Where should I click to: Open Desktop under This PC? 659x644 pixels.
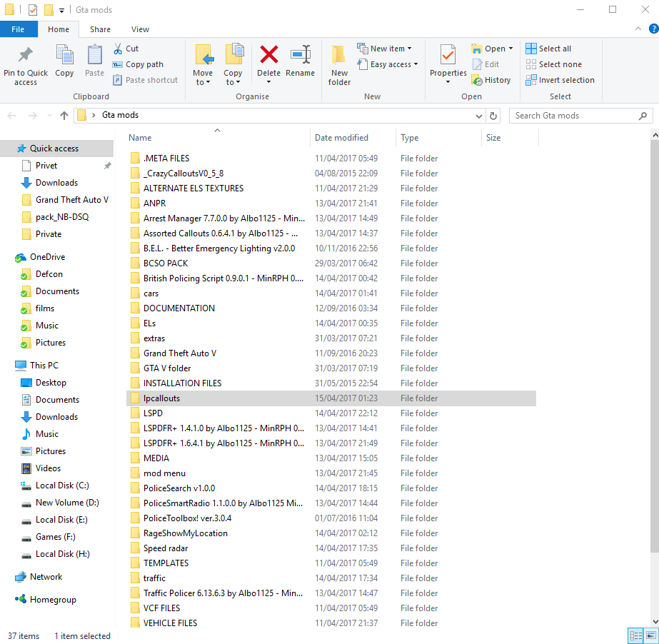pyautogui.click(x=51, y=383)
